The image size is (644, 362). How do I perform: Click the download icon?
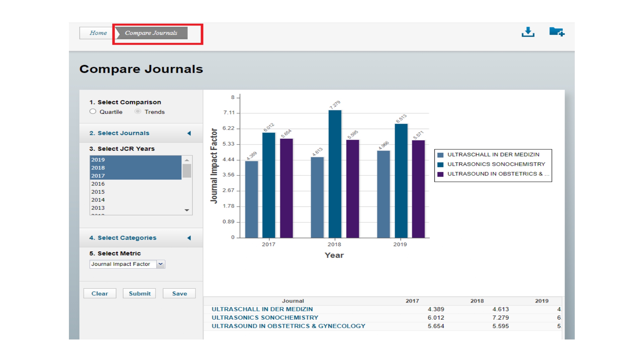coord(528,32)
